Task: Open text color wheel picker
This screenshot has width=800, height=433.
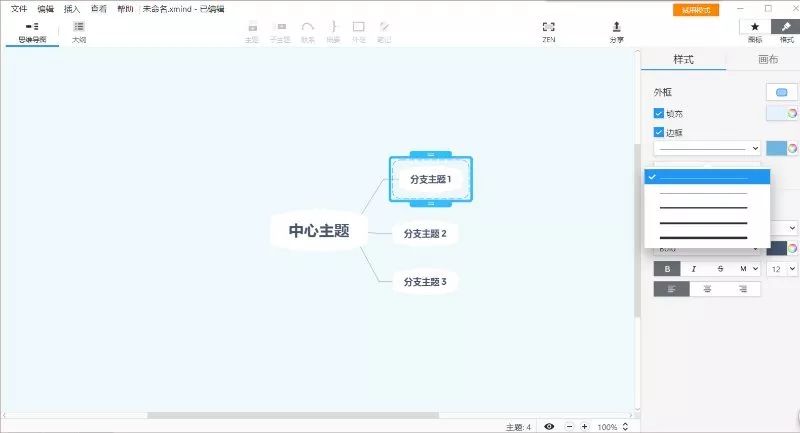Action: 792,248
